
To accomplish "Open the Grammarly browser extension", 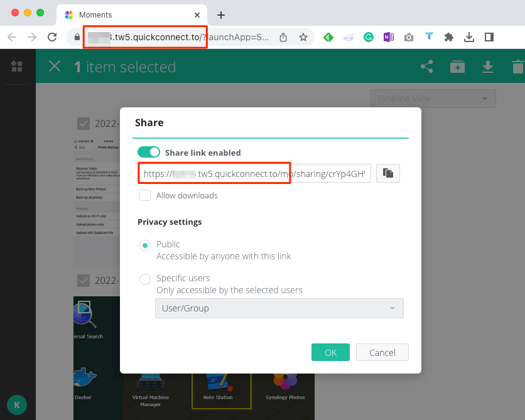I will pyautogui.click(x=369, y=37).
